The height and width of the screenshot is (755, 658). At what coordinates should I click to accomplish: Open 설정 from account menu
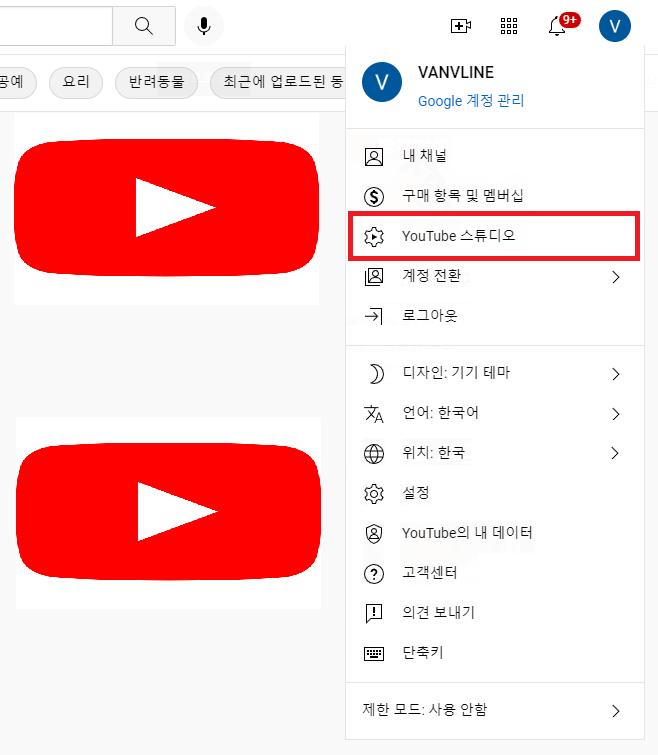click(495, 493)
